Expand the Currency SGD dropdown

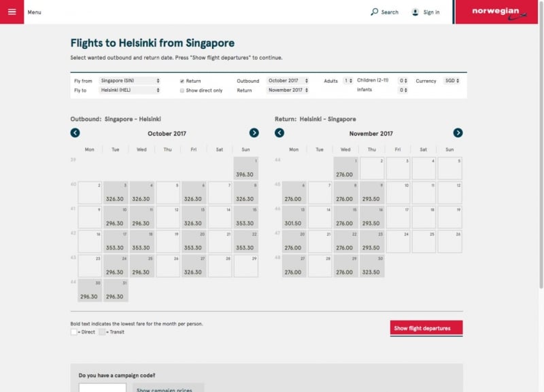click(451, 81)
